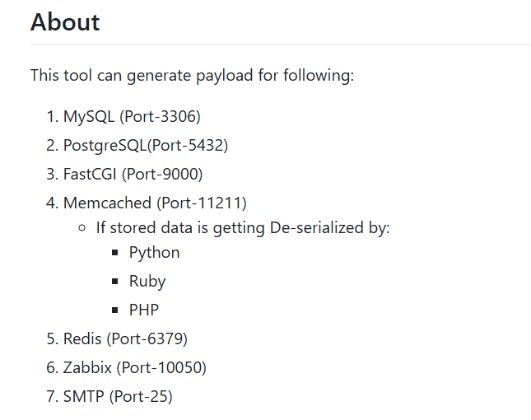Screen dimensions: 531x420
Task: Click the list number 7 before SMTP
Action: coord(52,397)
